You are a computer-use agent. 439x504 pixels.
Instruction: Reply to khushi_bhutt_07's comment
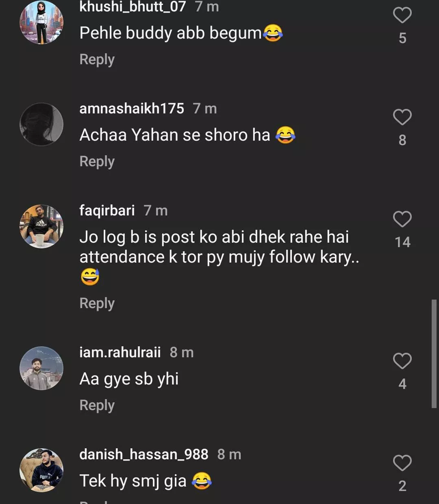[x=97, y=59]
